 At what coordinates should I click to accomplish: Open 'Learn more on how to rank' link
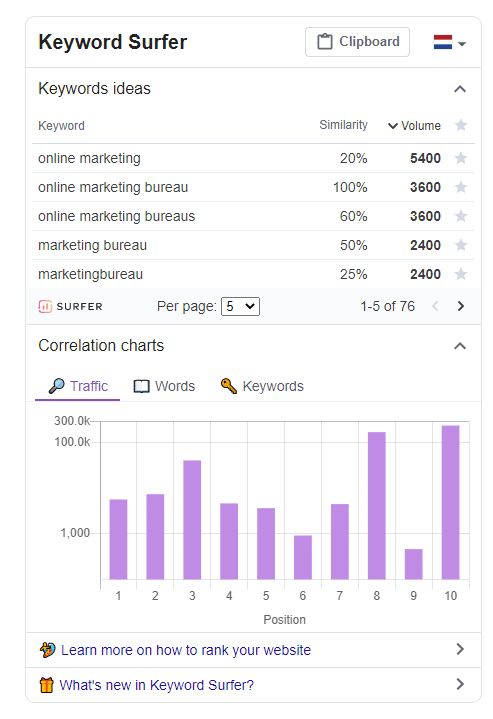(186, 650)
